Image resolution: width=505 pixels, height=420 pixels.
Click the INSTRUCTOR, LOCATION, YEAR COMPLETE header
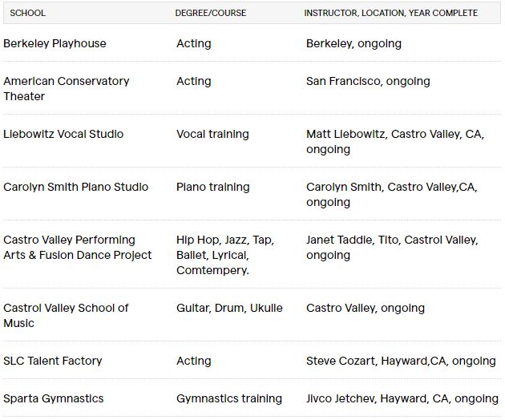click(390, 13)
